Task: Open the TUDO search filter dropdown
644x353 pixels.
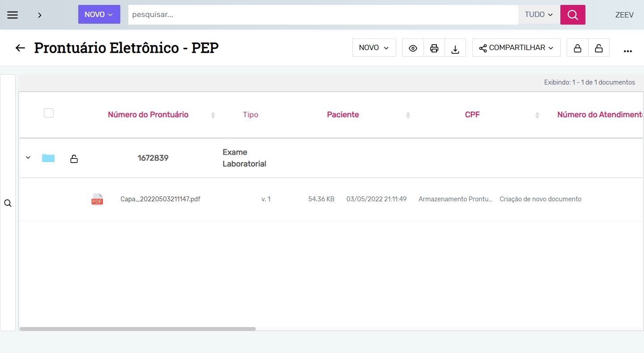Action: [x=539, y=15]
